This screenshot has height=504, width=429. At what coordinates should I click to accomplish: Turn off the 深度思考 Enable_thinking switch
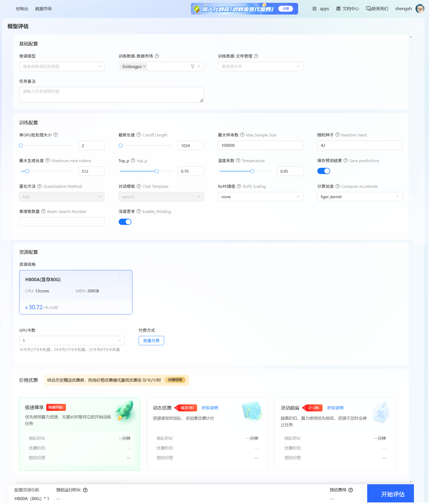pyautogui.click(x=125, y=222)
